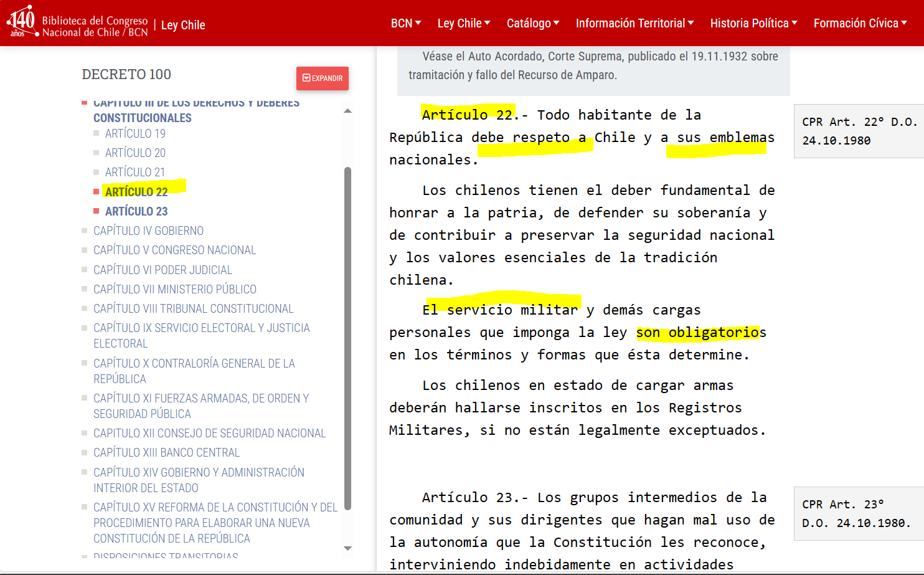Open the Historia Política dropdown menu
This screenshot has height=575, width=924.
(753, 23)
